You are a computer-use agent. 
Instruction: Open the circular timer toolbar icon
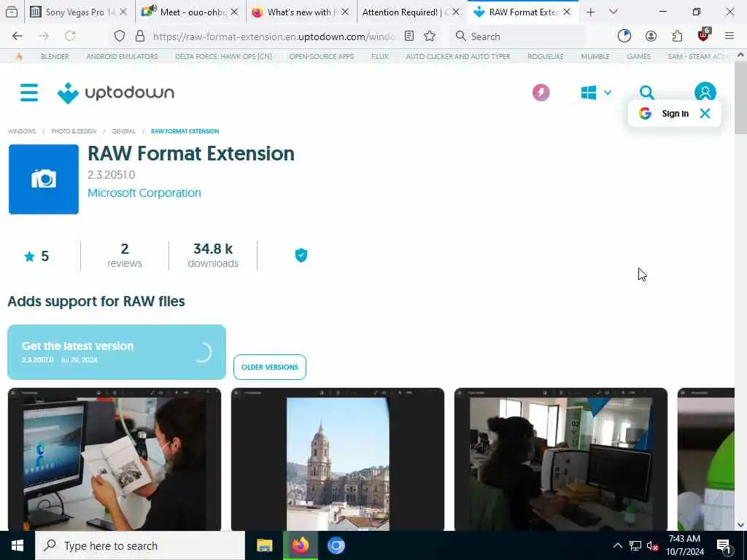pyautogui.click(x=624, y=36)
